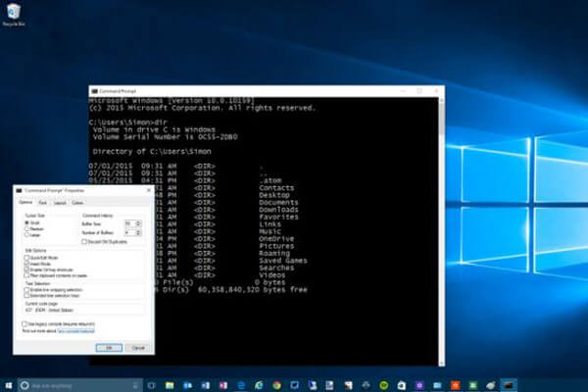Click the 'Downloads' directory entry
The height and width of the screenshot is (392, 588).
pyautogui.click(x=278, y=210)
